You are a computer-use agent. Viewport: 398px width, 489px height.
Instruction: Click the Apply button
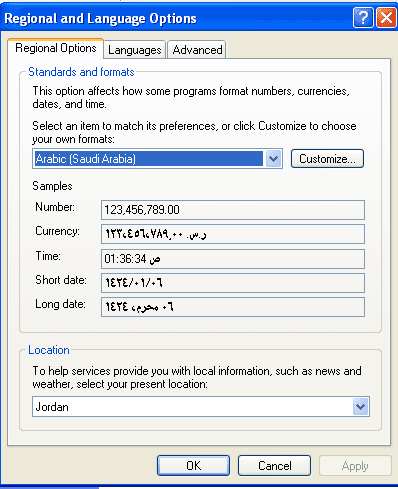coord(355,465)
